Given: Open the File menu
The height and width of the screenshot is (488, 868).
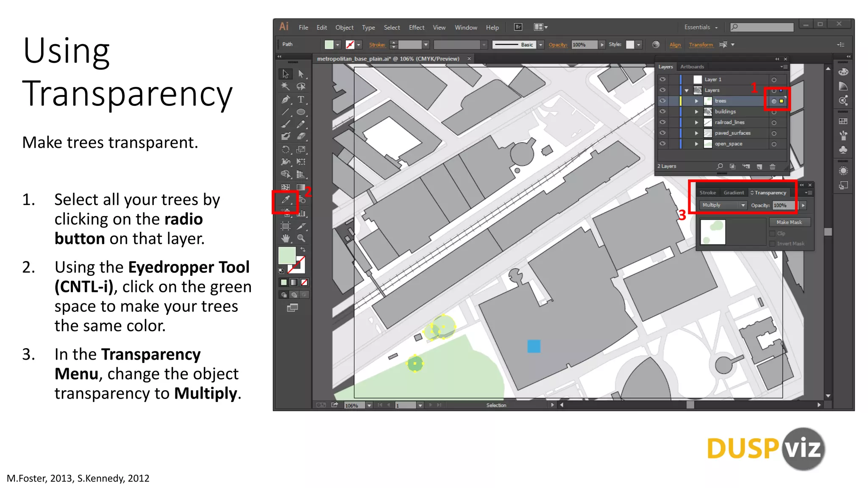Looking at the screenshot, I should [x=303, y=28].
